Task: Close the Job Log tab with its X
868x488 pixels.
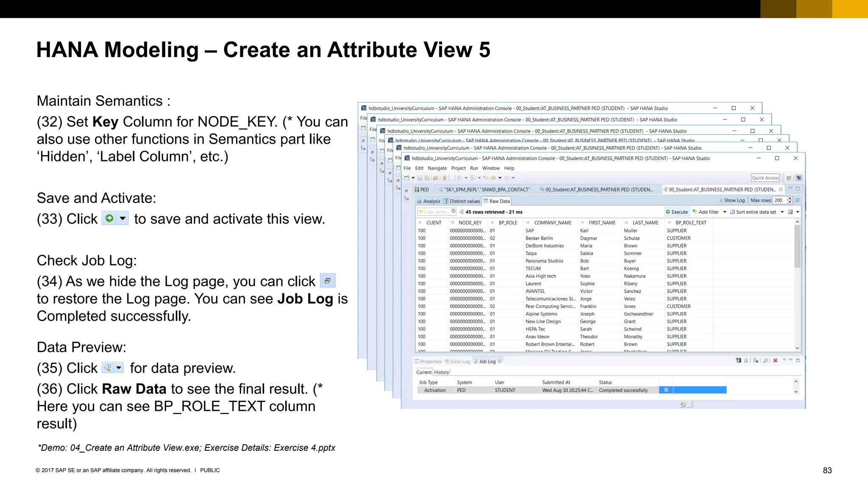Action: [x=500, y=361]
